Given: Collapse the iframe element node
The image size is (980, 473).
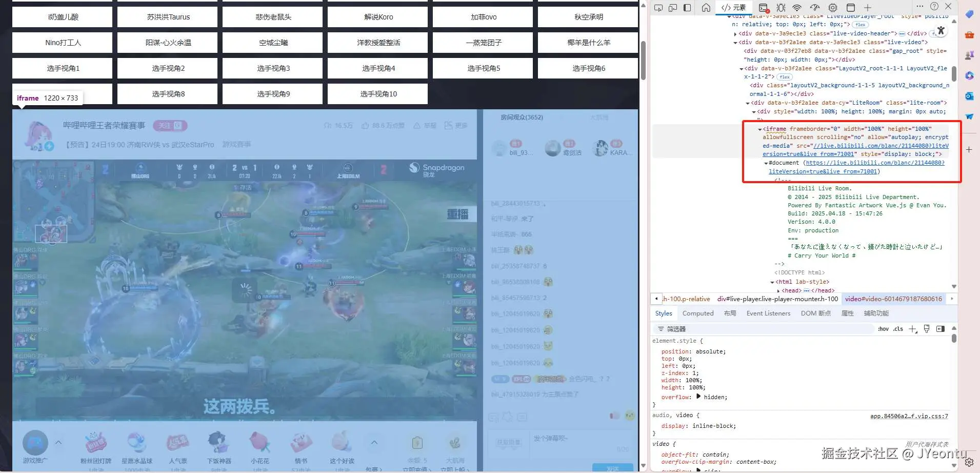Looking at the screenshot, I should click(x=760, y=129).
